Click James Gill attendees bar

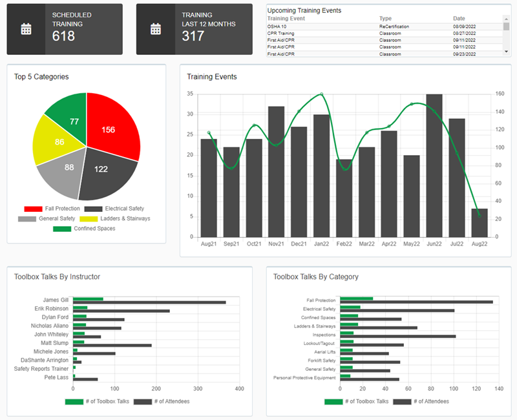[149, 302]
